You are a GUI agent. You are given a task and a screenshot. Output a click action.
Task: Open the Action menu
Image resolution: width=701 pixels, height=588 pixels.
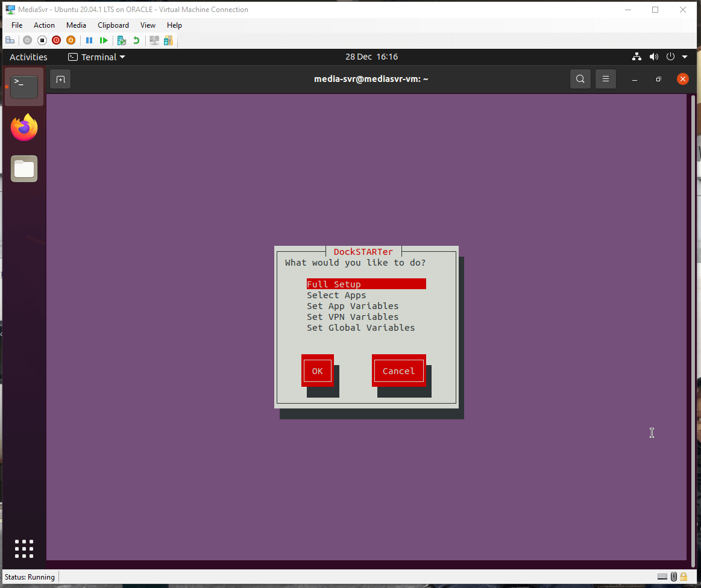point(44,25)
